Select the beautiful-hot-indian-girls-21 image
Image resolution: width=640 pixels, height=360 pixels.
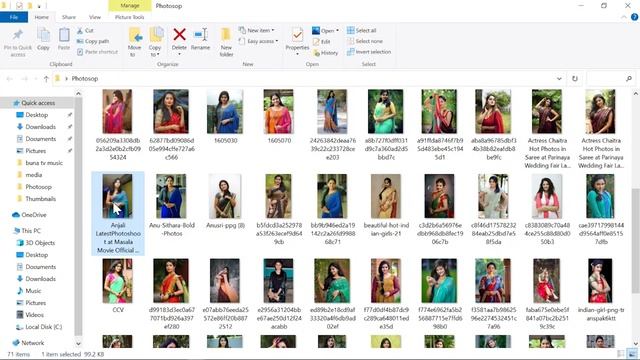coord(386,196)
